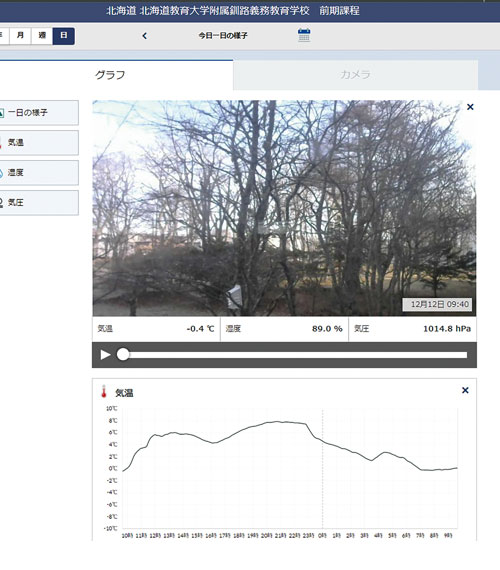Select the 月 month view button
Screen dimensions: 500x570
(20, 36)
